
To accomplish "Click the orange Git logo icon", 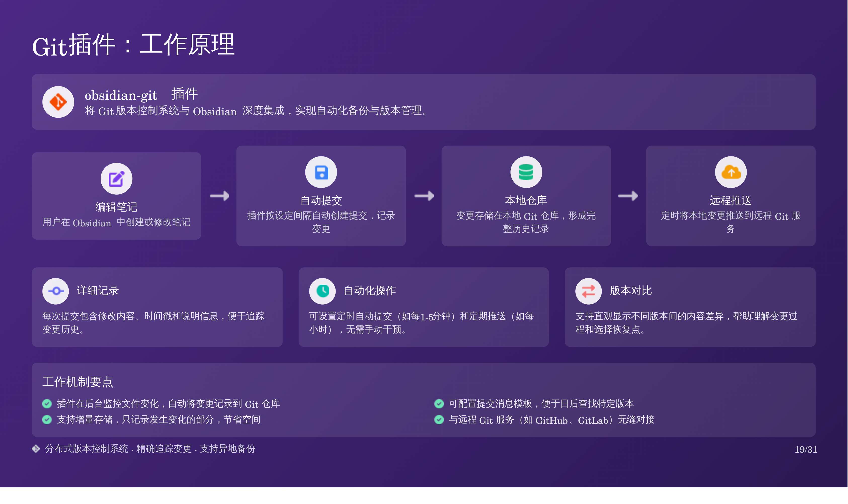I will (x=58, y=102).
